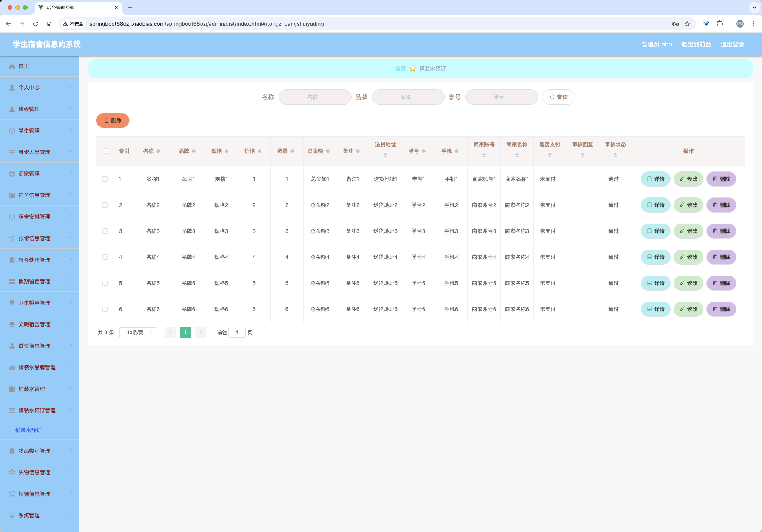The height and width of the screenshot is (532, 762).
Task: Open the 桶装水预订 submenu item
Action: coord(28,430)
